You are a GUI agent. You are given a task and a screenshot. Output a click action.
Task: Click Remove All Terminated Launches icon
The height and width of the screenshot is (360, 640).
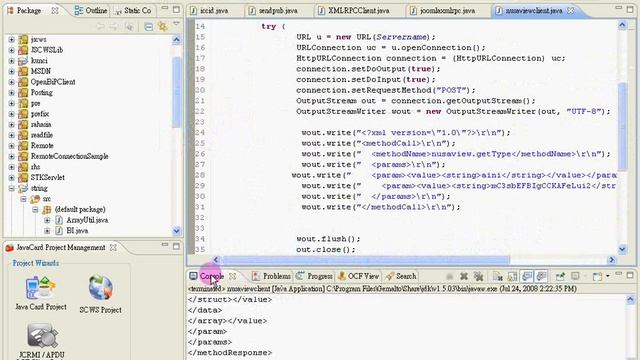coord(478,276)
